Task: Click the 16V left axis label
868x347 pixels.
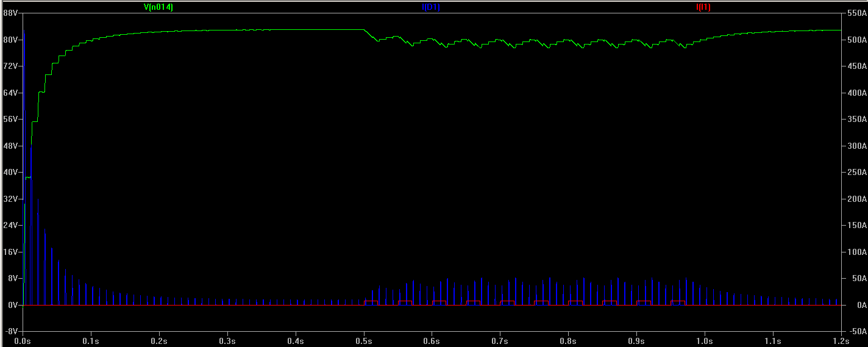Action: pos(10,252)
